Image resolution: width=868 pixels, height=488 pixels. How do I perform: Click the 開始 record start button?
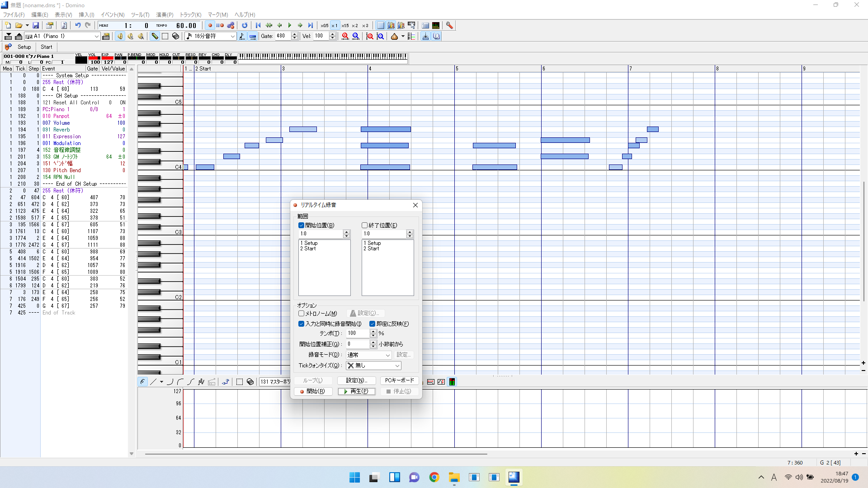[x=313, y=392]
